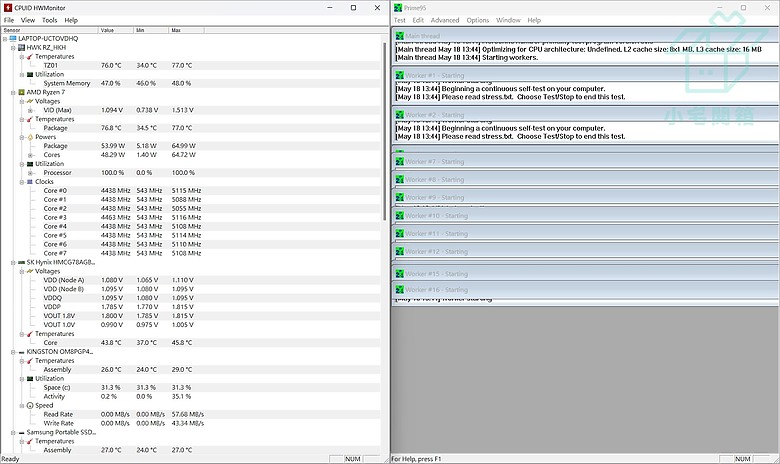Select the Space (c:) row

(x=191, y=388)
